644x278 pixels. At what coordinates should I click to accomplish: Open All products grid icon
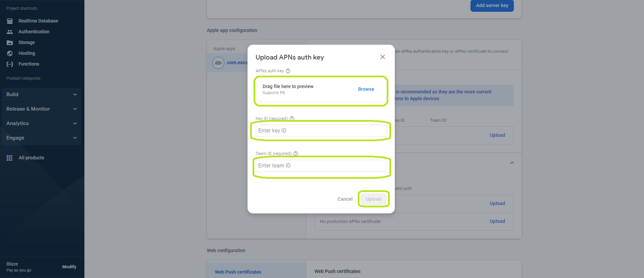click(9, 158)
